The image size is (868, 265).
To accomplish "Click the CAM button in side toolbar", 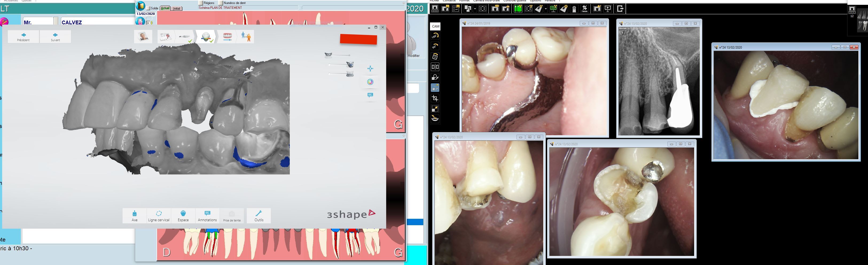I will tap(435, 26).
